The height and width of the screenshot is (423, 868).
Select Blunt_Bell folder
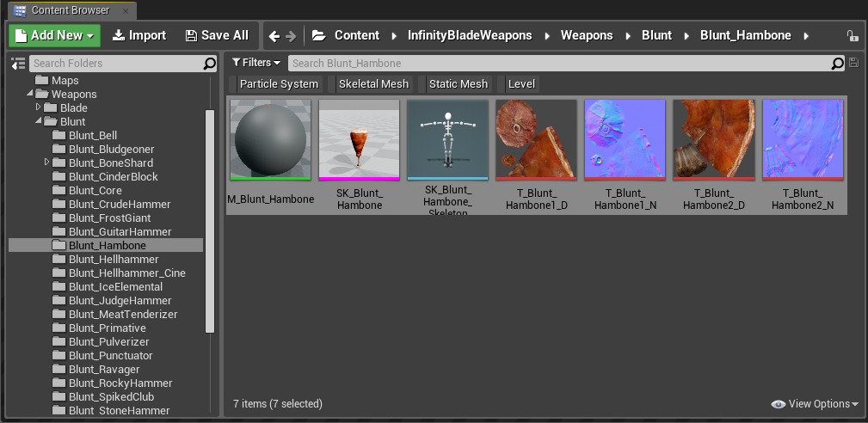coord(85,136)
